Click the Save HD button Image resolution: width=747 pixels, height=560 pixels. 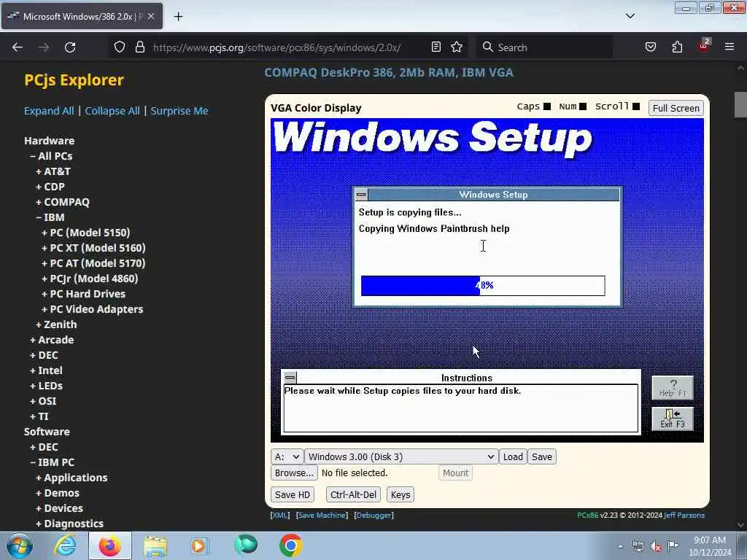click(x=292, y=495)
